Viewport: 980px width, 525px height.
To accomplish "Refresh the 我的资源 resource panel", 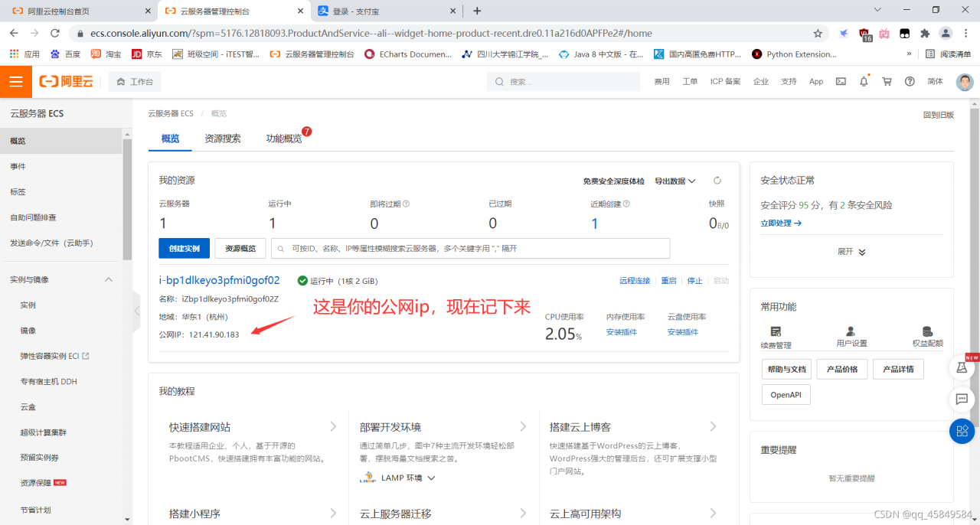I will 717,181.
